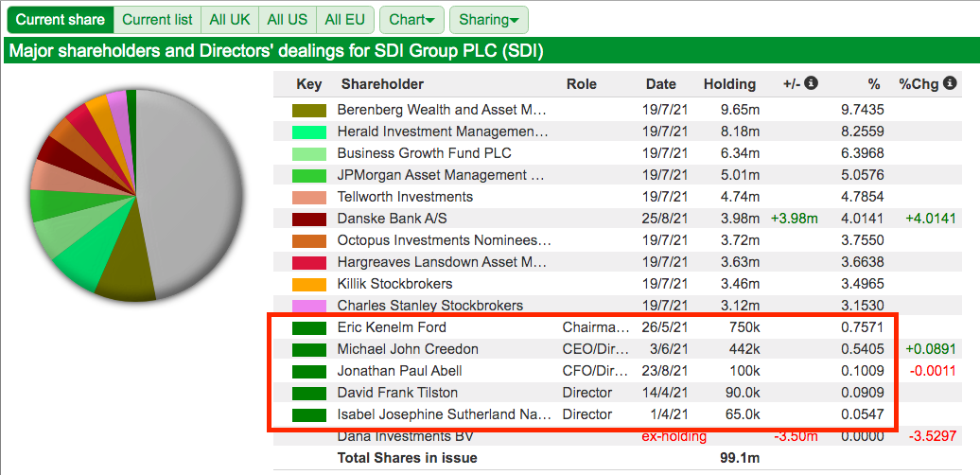Switch to the Current list tab
This screenshot has width=980, height=475.
coord(157,19)
